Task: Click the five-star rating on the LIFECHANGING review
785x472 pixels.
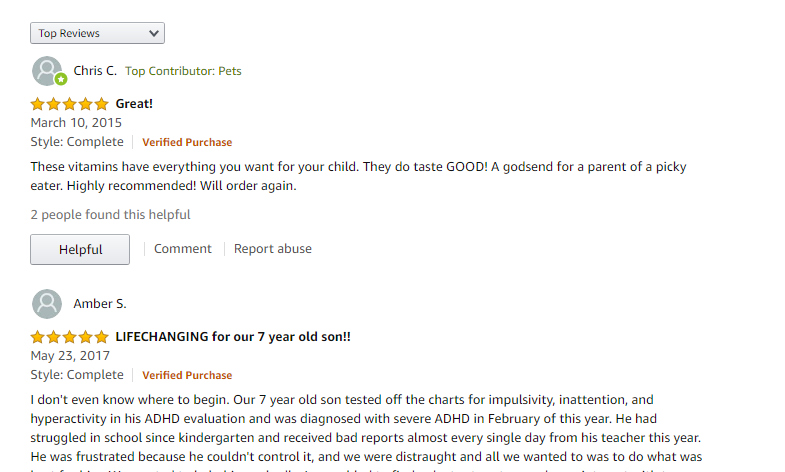Action: [x=70, y=337]
